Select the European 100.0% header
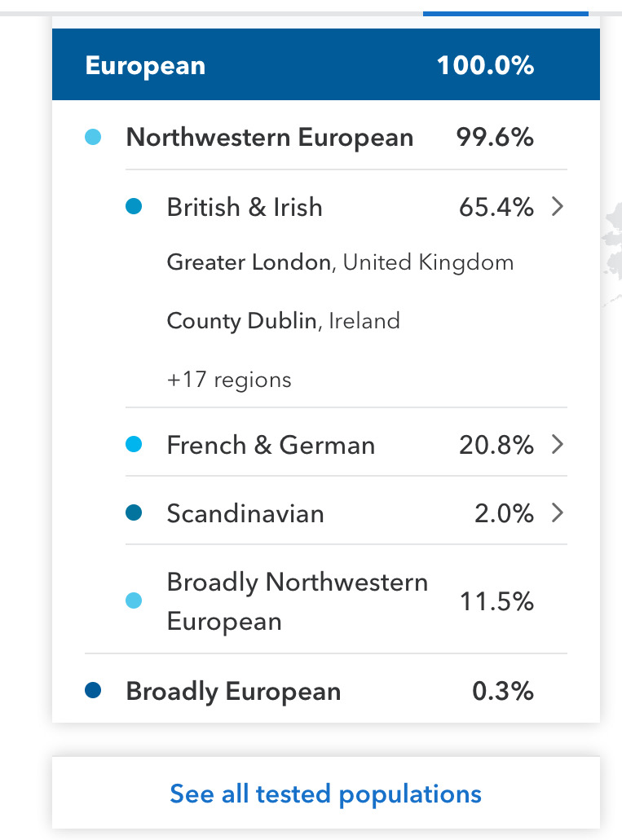622x840 pixels. (325, 64)
